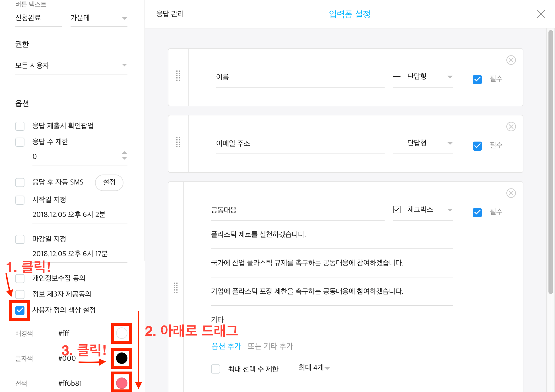Select the 입력폼 설정 tab
The width and height of the screenshot is (555, 392).
pyautogui.click(x=349, y=14)
